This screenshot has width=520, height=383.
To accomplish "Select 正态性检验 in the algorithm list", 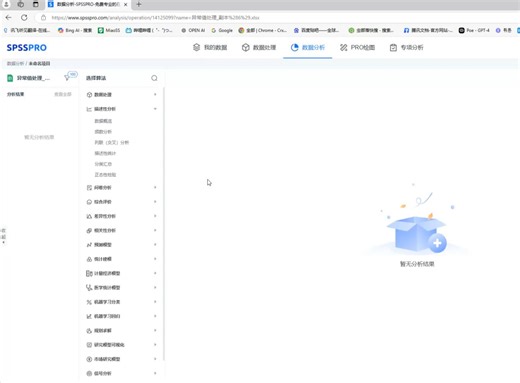I will [105, 175].
